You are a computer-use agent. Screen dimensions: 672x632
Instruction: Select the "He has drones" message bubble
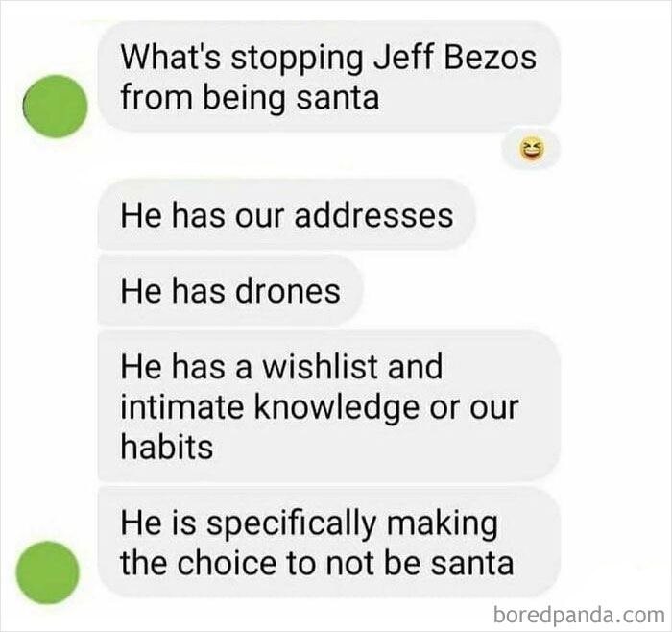tap(230, 291)
